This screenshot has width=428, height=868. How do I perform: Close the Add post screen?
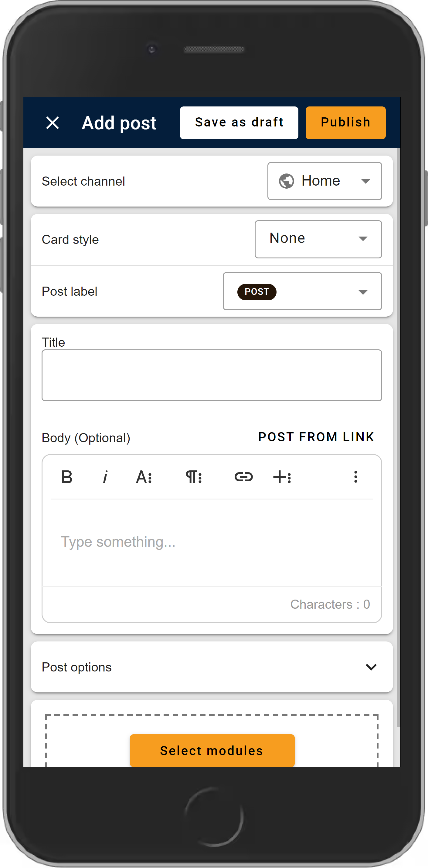coord(53,122)
